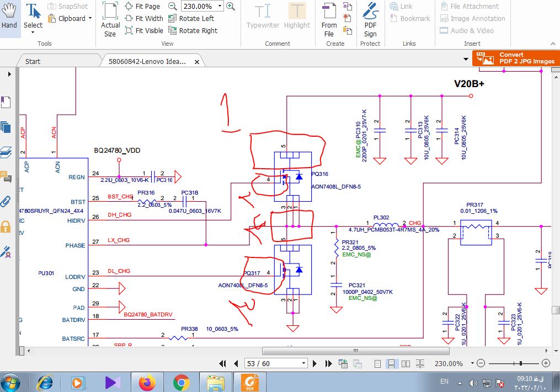The height and width of the screenshot is (392, 560).
Task: Click the Bookmark tool
Action: point(410,19)
